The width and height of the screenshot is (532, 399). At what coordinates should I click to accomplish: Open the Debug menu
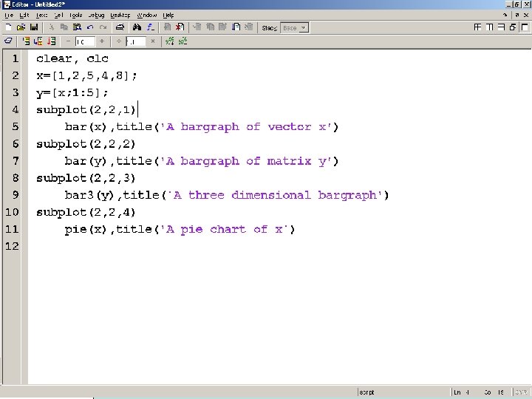(96, 15)
